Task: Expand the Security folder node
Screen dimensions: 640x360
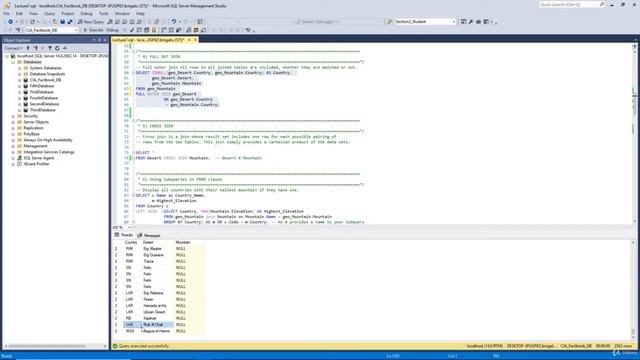Action: tap(13, 116)
